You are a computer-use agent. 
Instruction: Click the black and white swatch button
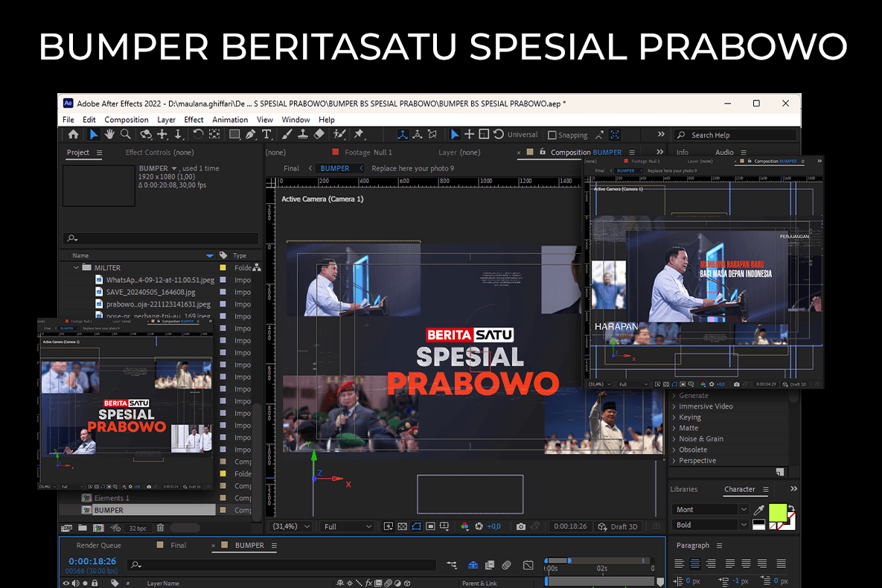[x=758, y=525]
